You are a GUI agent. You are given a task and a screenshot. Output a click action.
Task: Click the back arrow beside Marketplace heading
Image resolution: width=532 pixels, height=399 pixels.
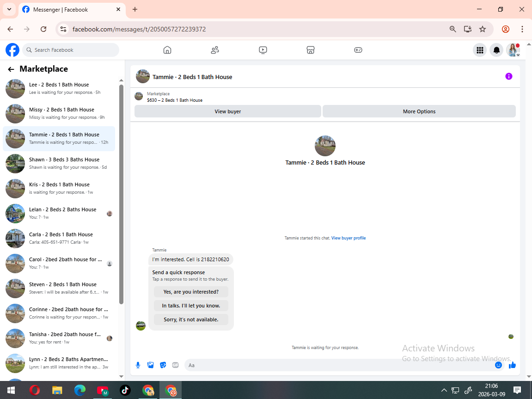(x=11, y=69)
